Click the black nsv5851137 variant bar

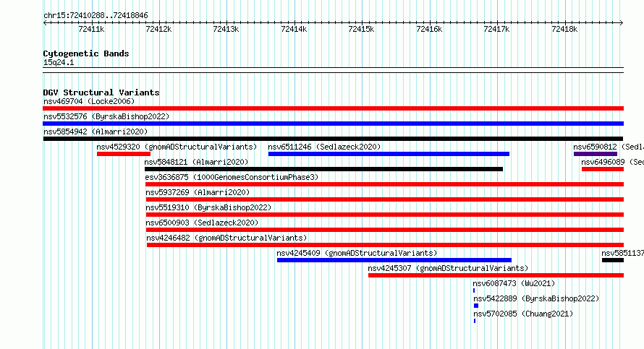coord(613,260)
